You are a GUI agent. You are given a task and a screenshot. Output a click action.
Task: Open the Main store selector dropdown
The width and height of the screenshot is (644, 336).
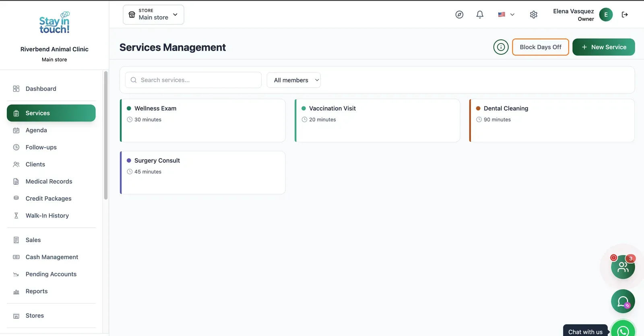pyautogui.click(x=153, y=15)
